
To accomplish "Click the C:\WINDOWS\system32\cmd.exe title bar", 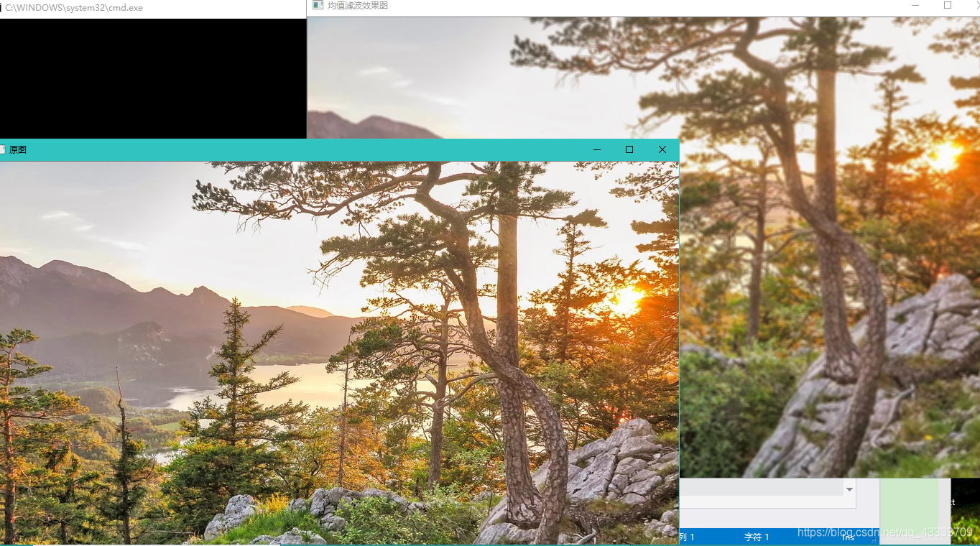I will coord(153,9).
